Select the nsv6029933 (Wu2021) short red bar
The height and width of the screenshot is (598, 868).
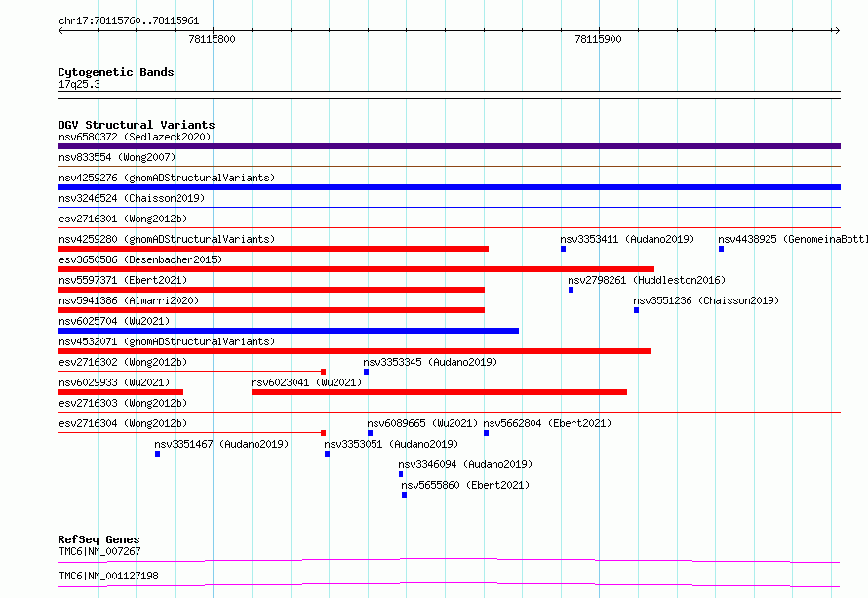click(121, 392)
